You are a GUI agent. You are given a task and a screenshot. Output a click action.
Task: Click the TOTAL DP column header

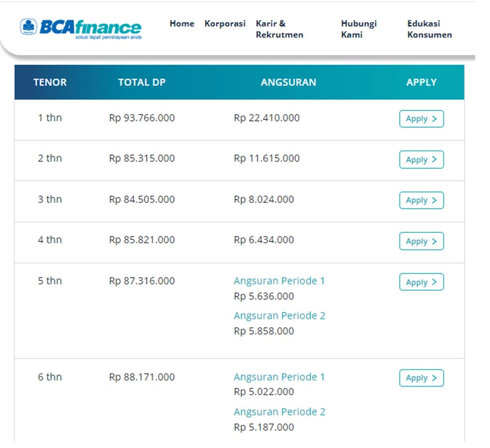(142, 82)
